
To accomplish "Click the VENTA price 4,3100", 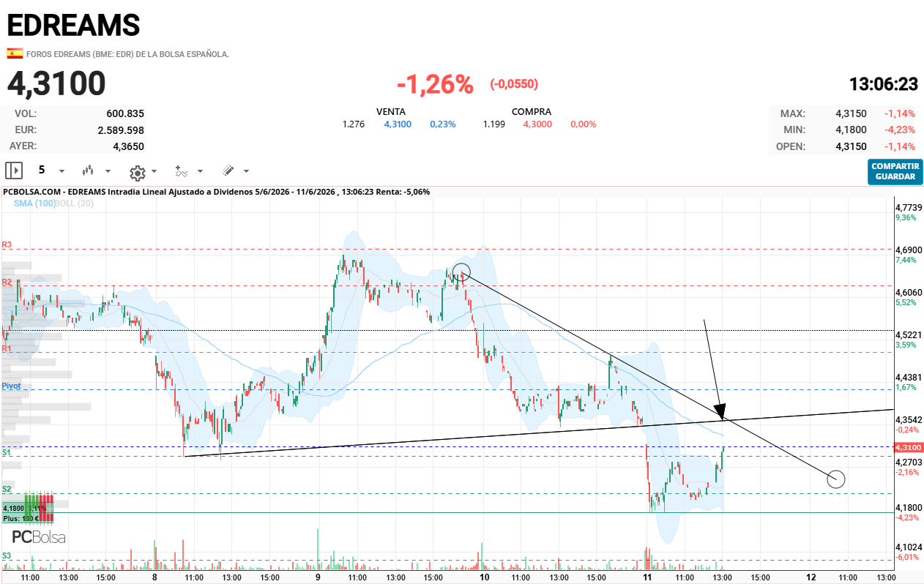I will [398, 124].
